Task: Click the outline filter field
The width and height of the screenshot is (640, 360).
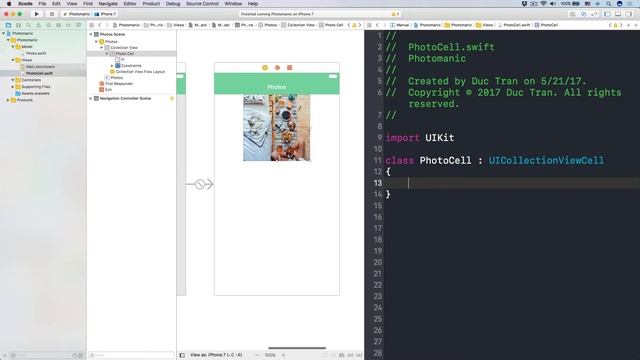Action: point(131,355)
